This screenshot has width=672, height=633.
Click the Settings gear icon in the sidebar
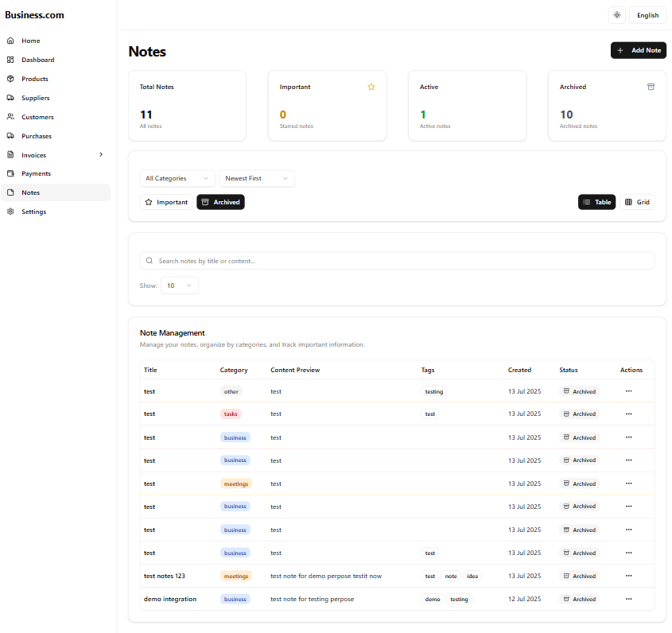(x=10, y=212)
